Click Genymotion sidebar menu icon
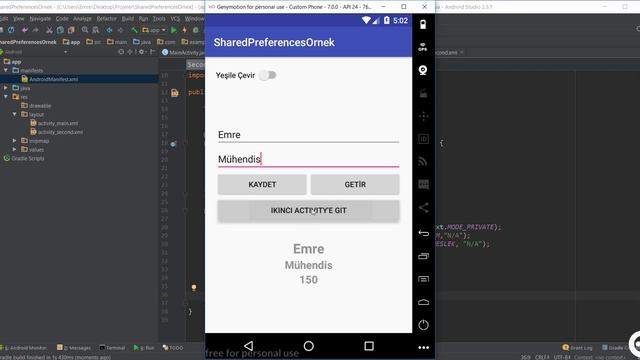The image size is (640, 360). 423,279
